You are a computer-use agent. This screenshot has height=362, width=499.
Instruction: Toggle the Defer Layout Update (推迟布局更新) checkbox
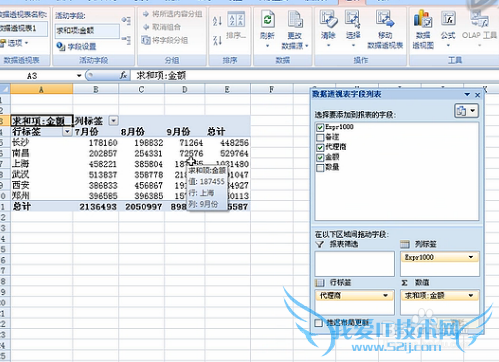coord(319,322)
